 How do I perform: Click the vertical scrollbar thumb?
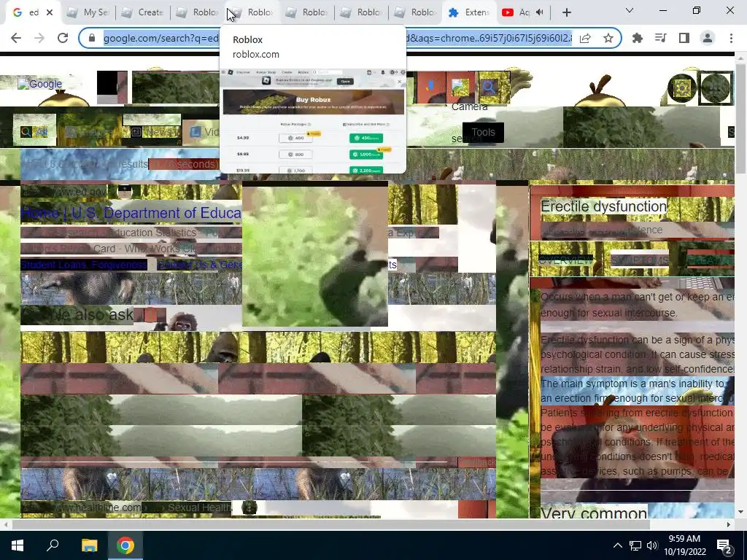click(740, 119)
